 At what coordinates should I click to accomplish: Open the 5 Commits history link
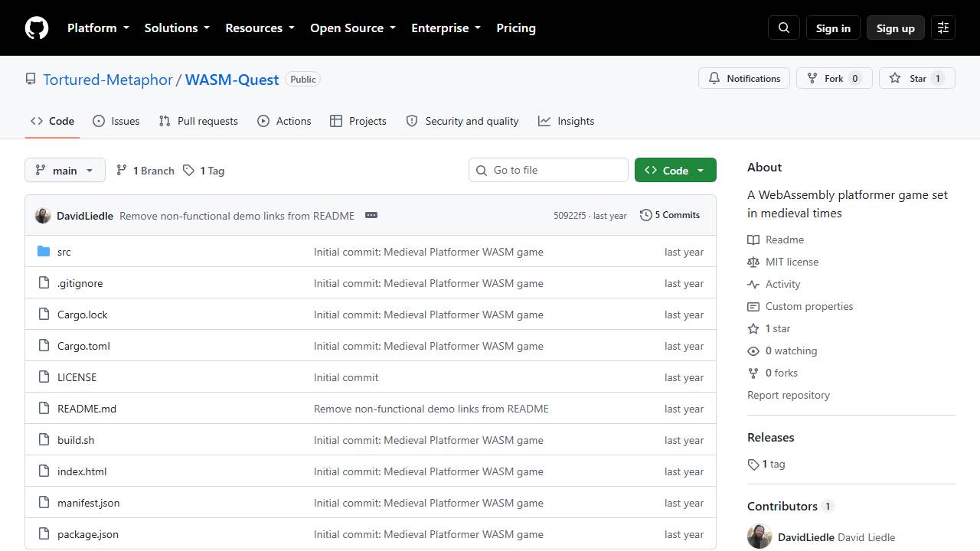coord(670,215)
